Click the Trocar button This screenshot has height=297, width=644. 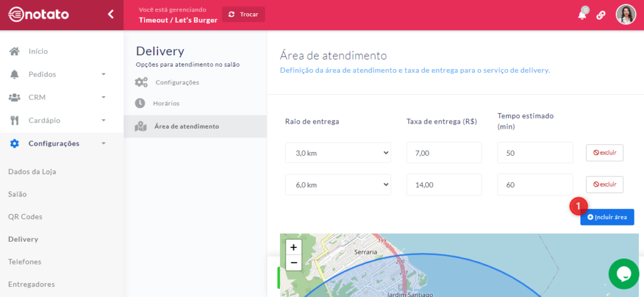tap(243, 14)
